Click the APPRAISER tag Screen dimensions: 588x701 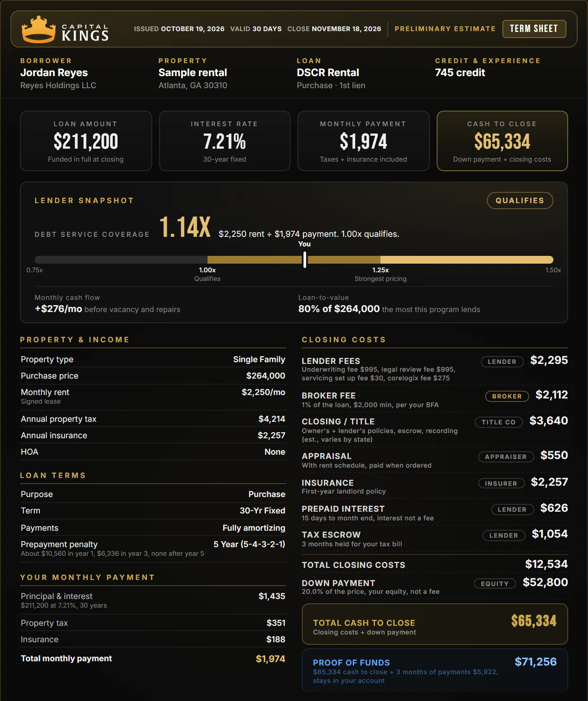pos(506,457)
